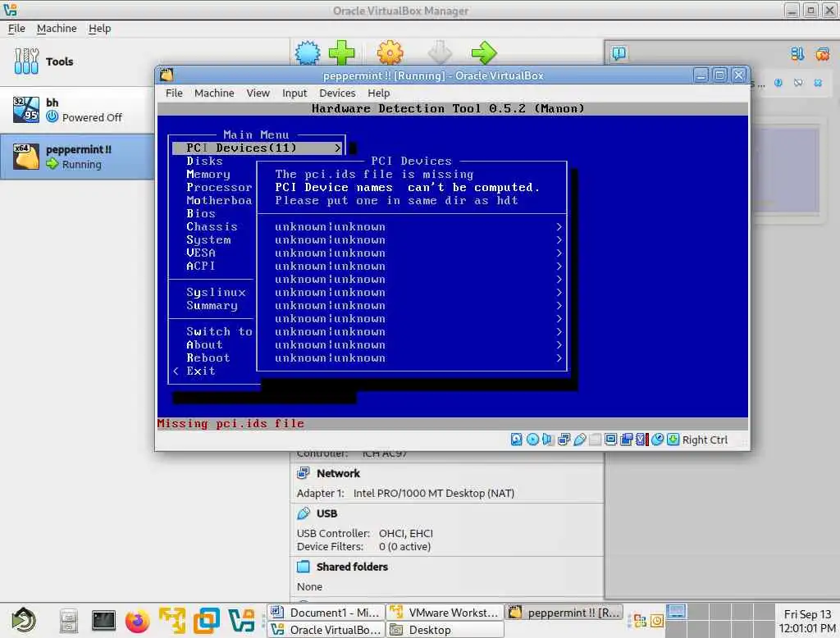Switch to Document1 taskbar window button
840x638 pixels.
coord(326,613)
